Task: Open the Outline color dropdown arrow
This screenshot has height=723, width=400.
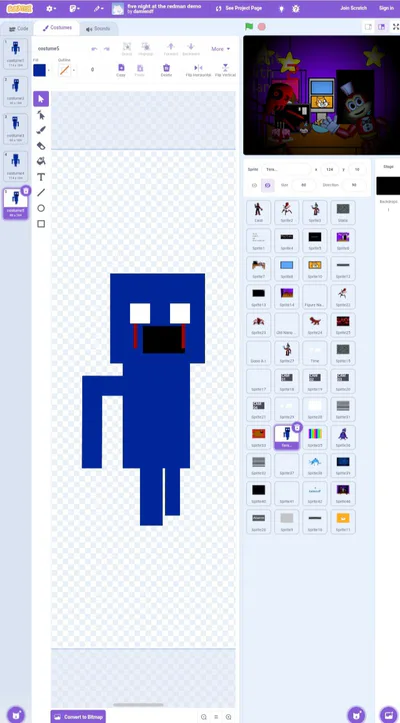Action: (x=74, y=71)
